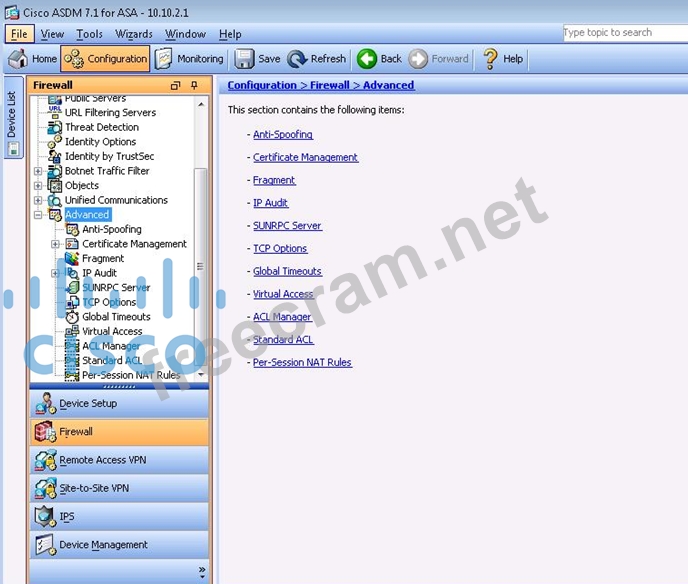This screenshot has height=584, width=688.
Task: Expand the IP Audit tree node
Action: pos(56,273)
